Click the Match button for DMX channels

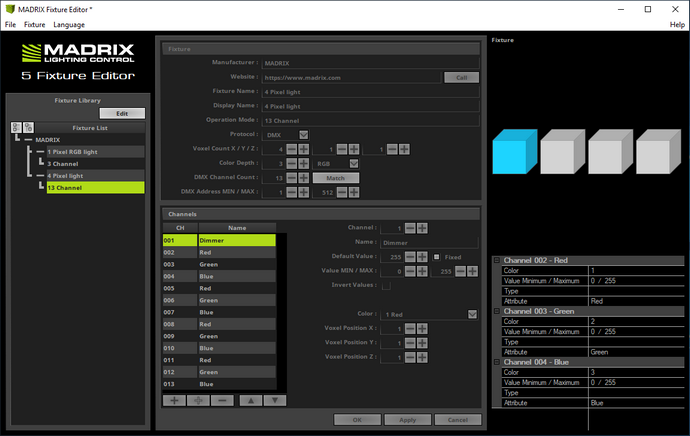336,178
